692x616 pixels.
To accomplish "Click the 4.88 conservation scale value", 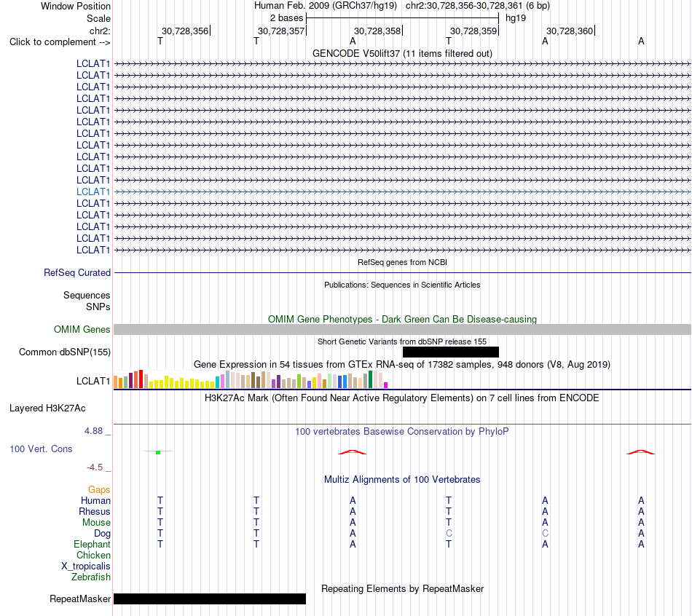I will tap(93, 430).
